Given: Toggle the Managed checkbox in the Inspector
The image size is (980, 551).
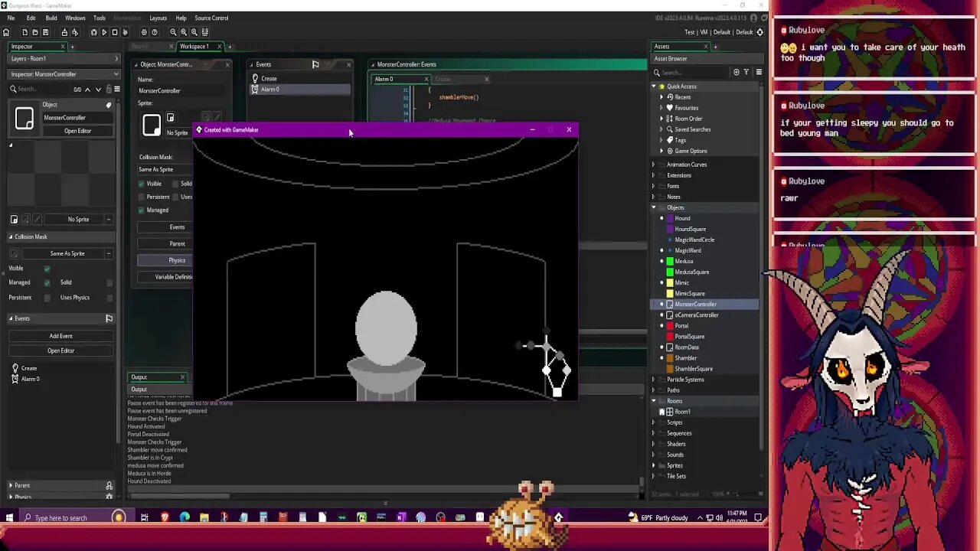Looking at the screenshot, I should 47,282.
